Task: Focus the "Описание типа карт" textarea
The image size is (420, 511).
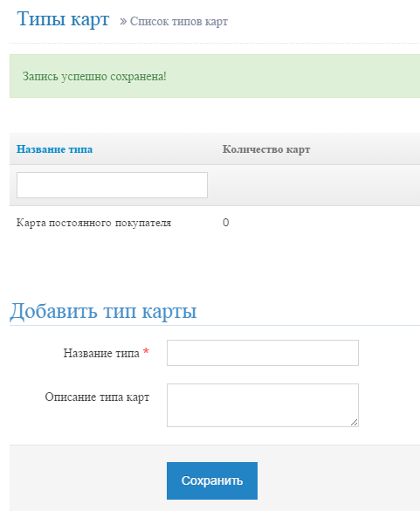Action: tap(263, 405)
